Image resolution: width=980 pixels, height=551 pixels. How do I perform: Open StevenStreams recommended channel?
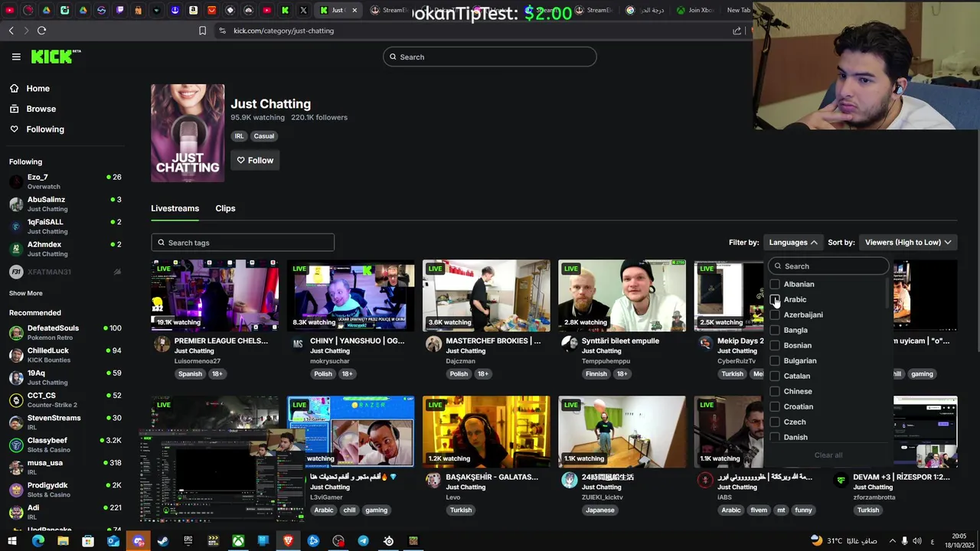tap(65, 422)
